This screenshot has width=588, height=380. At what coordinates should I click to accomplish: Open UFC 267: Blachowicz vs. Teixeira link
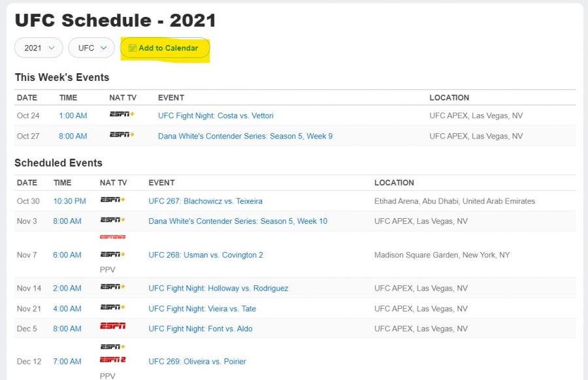(205, 201)
